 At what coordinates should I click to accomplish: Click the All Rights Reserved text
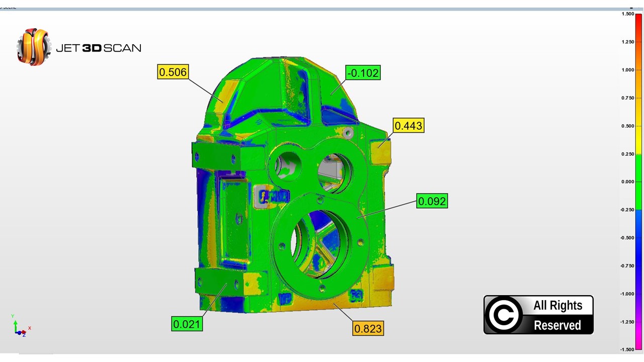click(557, 315)
